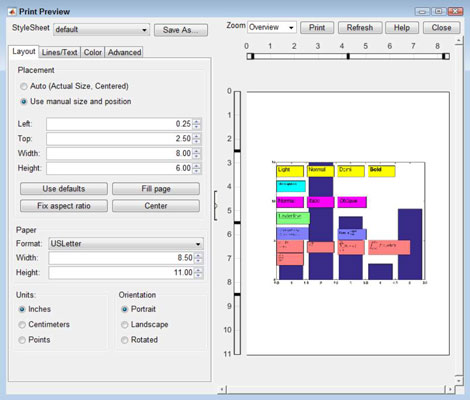Choose Centimeters units

44,325
